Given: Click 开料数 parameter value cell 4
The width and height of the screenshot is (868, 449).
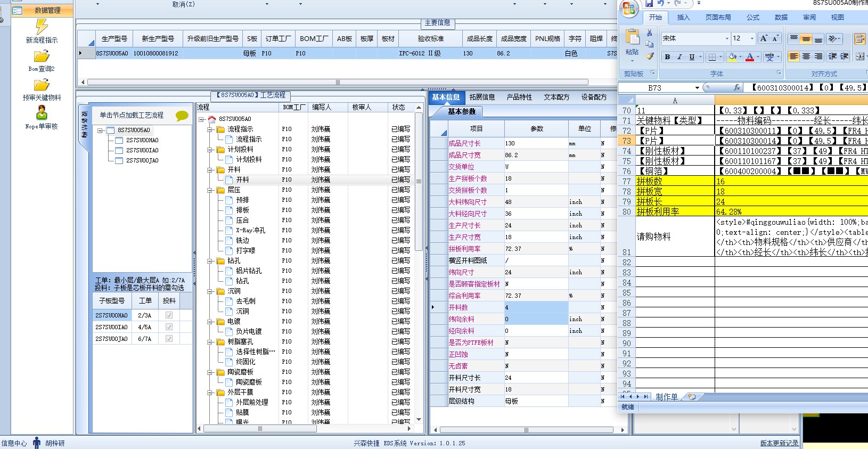Looking at the screenshot, I should (x=536, y=307).
